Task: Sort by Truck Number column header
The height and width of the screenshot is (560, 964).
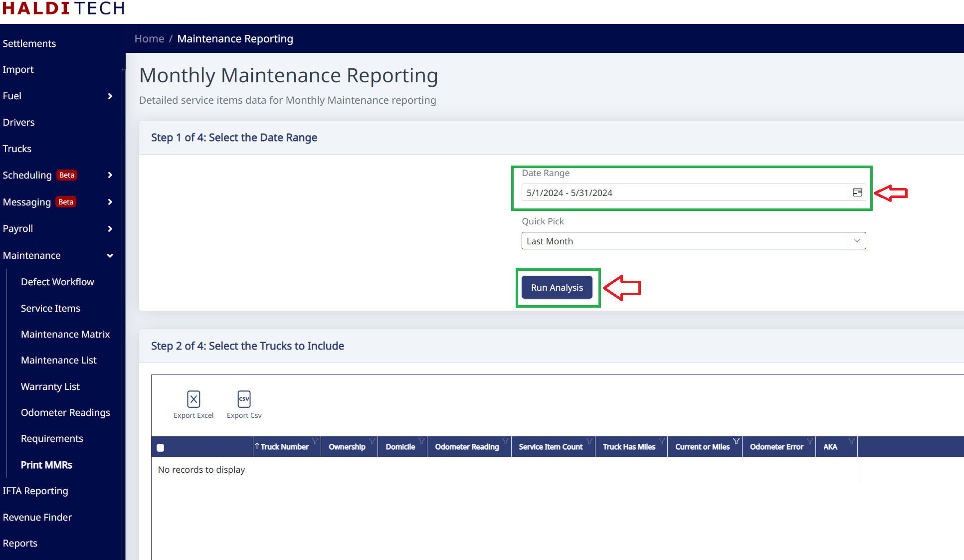Action: click(x=285, y=447)
